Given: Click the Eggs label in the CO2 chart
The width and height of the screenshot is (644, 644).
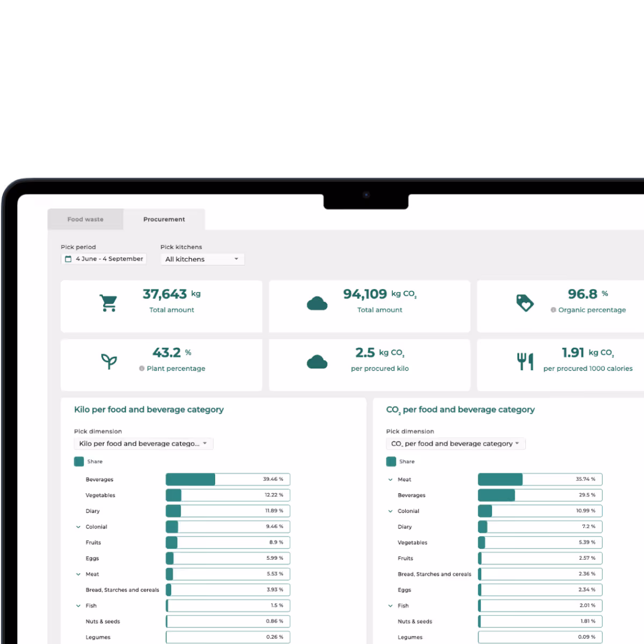Looking at the screenshot, I should (405, 590).
